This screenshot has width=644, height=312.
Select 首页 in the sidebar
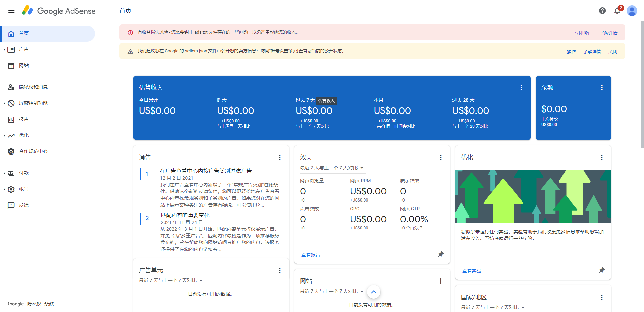click(x=48, y=33)
